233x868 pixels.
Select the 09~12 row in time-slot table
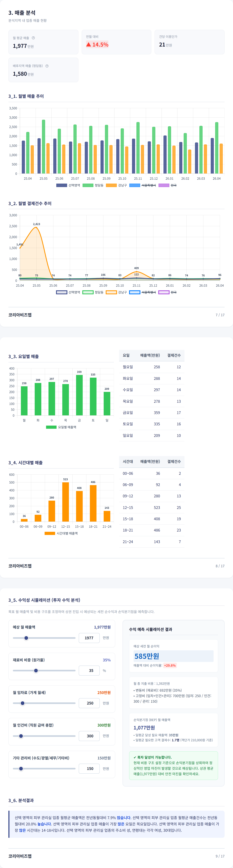pyautogui.click(x=152, y=496)
